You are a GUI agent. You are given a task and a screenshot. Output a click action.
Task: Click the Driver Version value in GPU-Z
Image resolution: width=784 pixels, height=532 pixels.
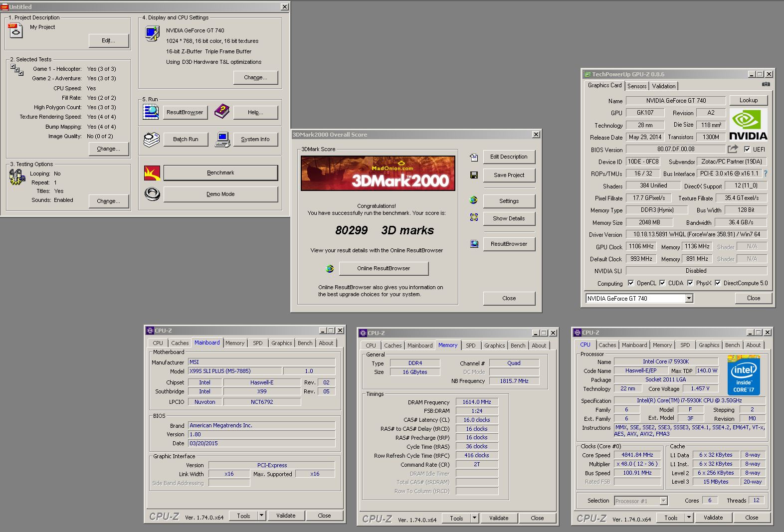coord(697,234)
